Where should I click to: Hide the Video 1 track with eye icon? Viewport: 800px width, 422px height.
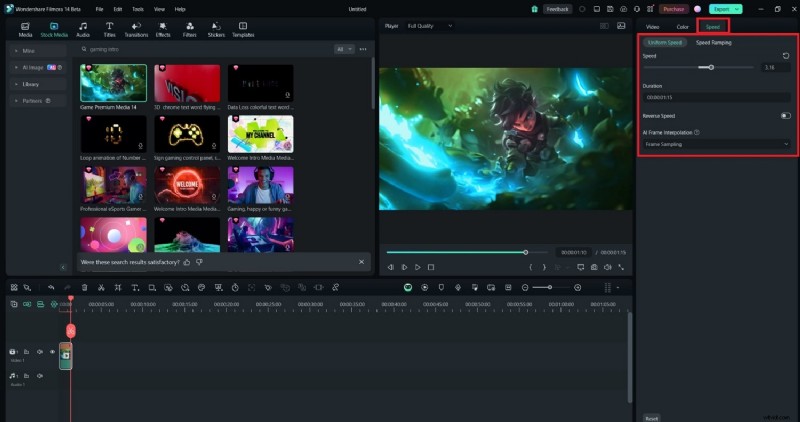[x=52, y=352]
